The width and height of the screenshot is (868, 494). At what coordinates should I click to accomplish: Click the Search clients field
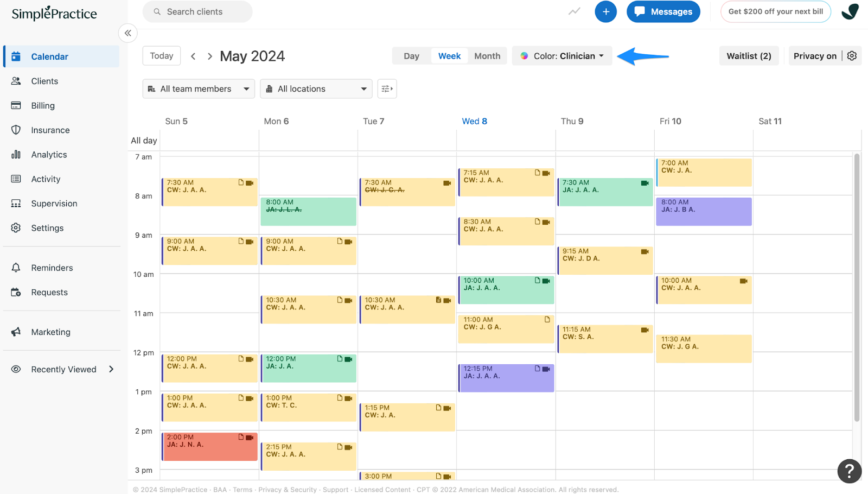[197, 11]
